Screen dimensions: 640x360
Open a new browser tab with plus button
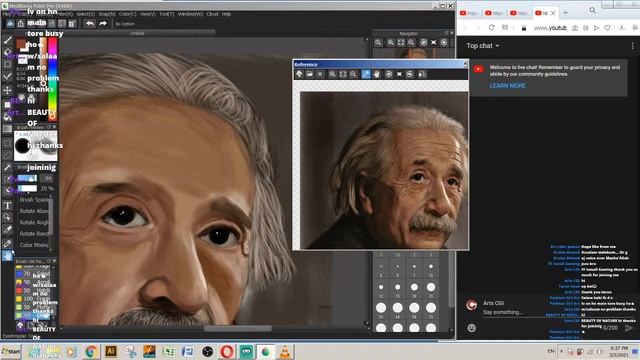click(565, 13)
